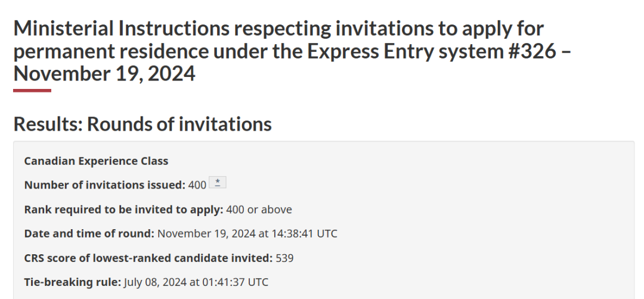
Task: Click the 'Date and time of round' label
Action: (89, 233)
